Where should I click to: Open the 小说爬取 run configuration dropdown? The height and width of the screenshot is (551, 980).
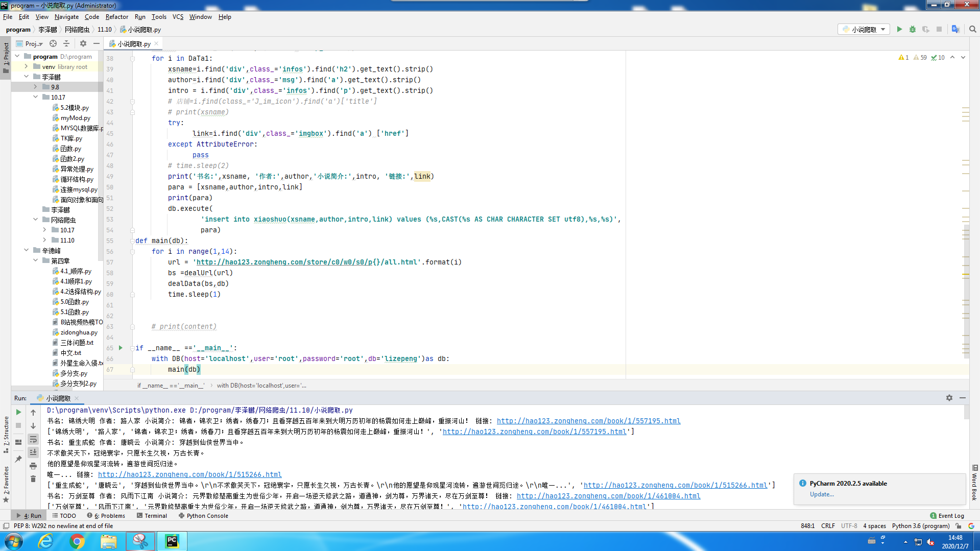tap(864, 29)
